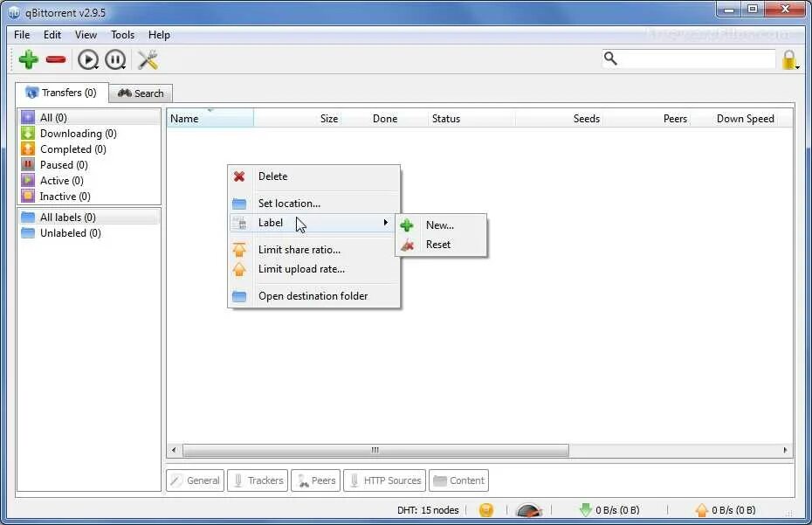Click the DHT: 15 nodes status text
This screenshot has height=525, width=812.
pos(428,510)
